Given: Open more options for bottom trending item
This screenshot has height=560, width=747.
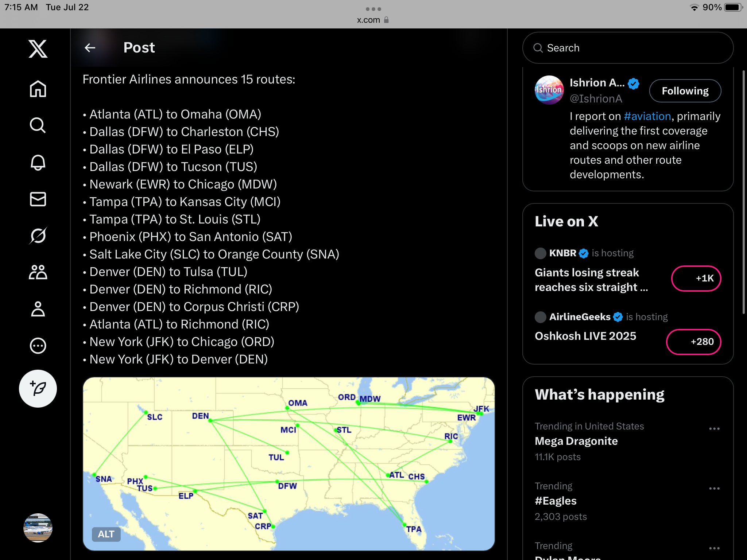Looking at the screenshot, I should 714,548.
